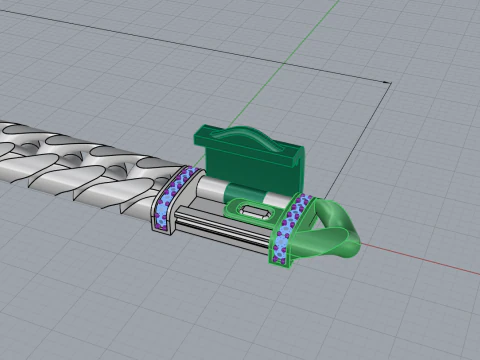Viewport: 480px width, 360px height.
Task: Select the green tongue plate with slot
Action: click(x=253, y=212)
